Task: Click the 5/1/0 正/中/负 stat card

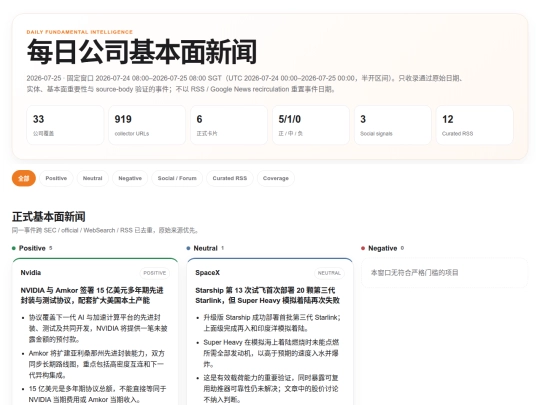Action: [311, 125]
